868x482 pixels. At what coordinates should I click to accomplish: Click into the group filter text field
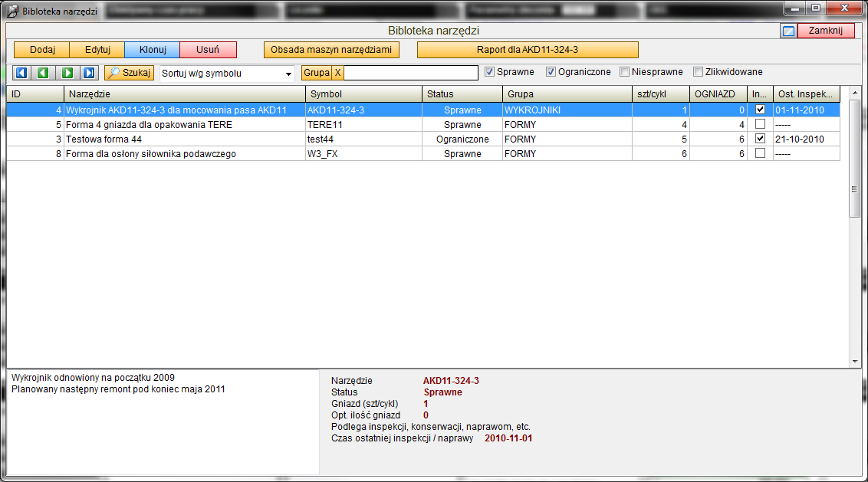[x=411, y=73]
